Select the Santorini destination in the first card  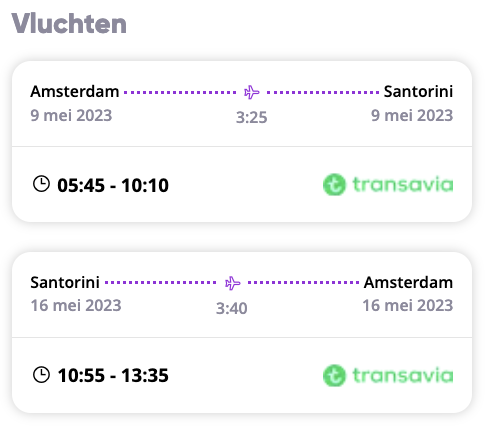(418, 91)
